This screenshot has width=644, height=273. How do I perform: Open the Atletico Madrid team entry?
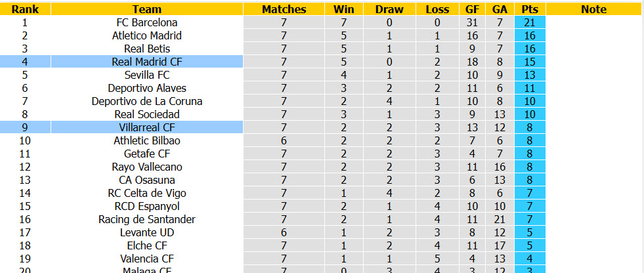pos(147,35)
